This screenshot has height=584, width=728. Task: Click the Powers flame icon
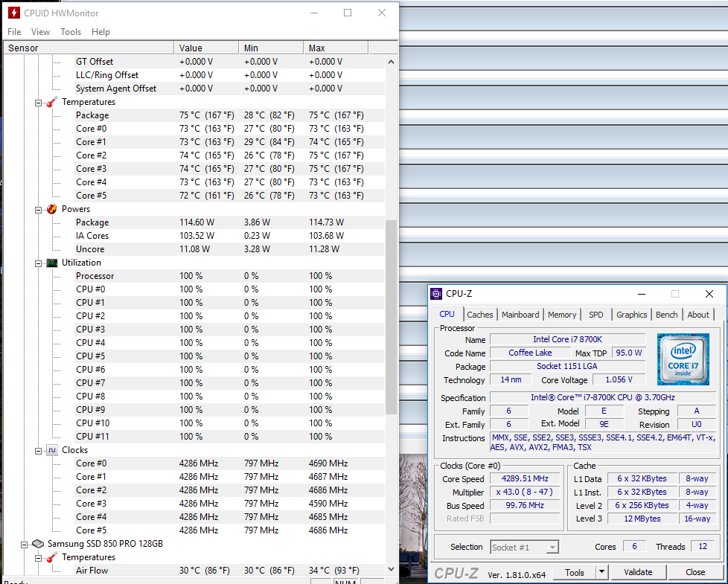point(52,209)
